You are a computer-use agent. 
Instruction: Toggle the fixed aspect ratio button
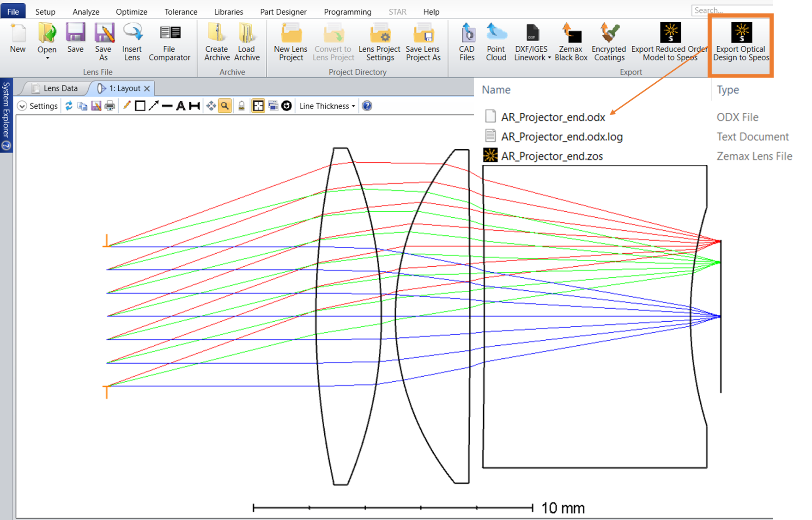(x=258, y=106)
